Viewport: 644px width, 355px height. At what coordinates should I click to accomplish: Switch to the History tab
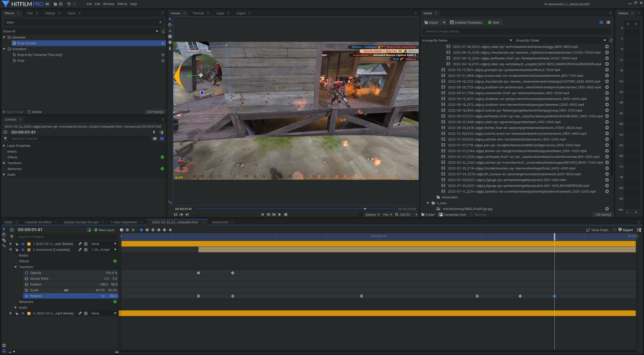coord(50,13)
